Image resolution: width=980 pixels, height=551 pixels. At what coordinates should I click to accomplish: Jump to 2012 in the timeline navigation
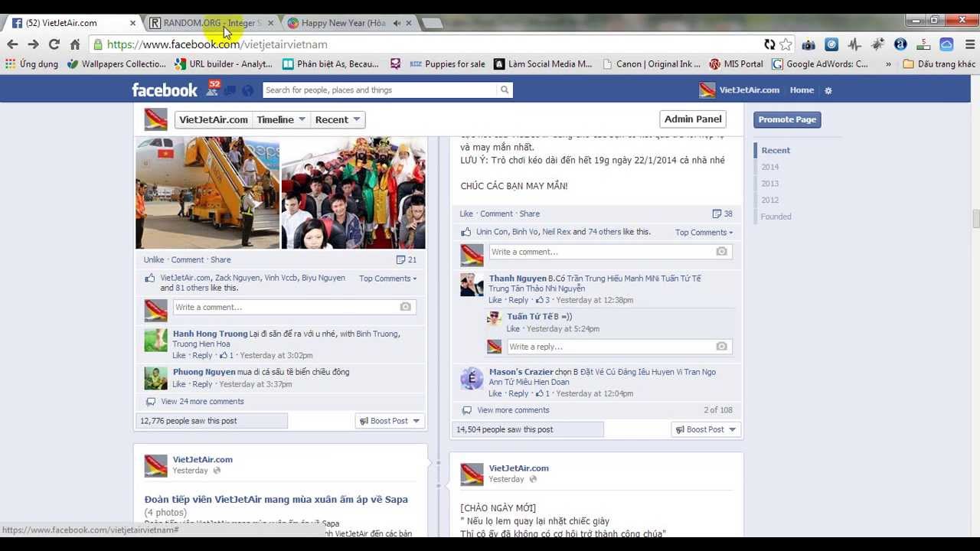pos(769,201)
